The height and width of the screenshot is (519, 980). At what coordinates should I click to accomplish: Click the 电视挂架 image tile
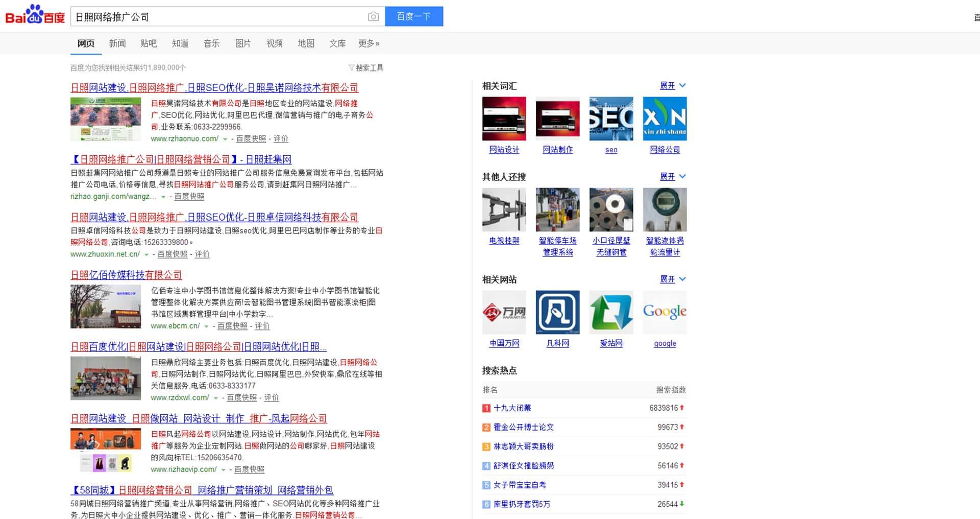[x=504, y=209]
